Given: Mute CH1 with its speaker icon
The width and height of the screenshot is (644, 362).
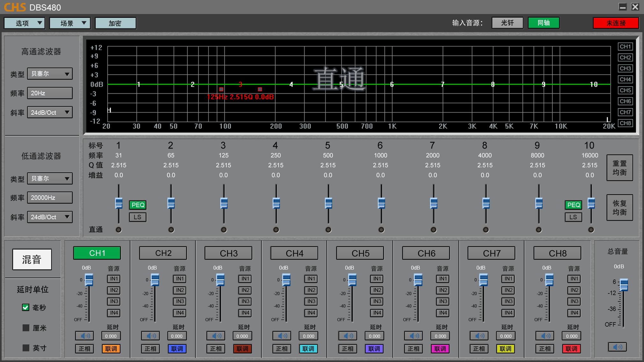Looking at the screenshot, I should pyautogui.click(x=84, y=336).
